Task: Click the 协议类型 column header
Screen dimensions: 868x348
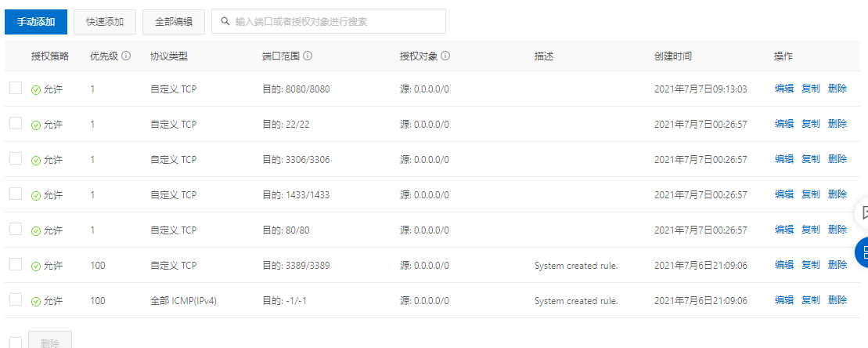Action: click(x=169, y=56)
